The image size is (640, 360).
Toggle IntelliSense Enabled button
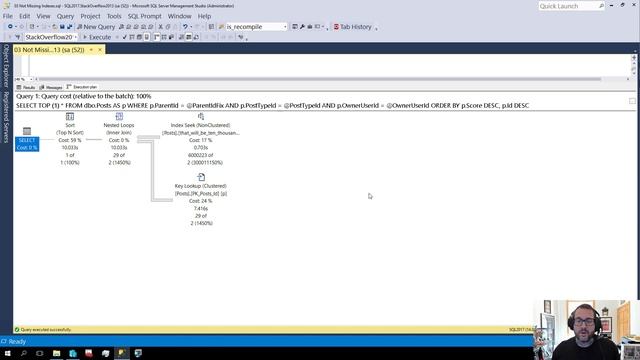147,37
